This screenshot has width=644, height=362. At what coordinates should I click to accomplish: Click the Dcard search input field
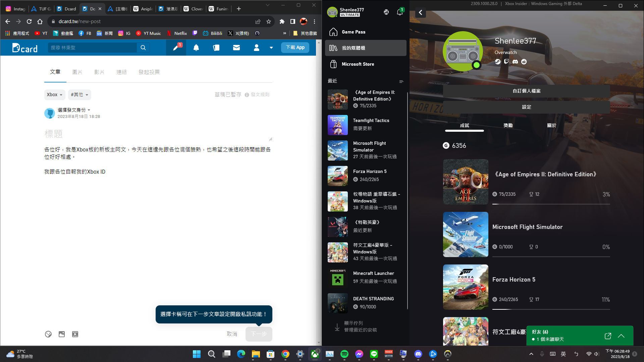[x=92, y=48]
